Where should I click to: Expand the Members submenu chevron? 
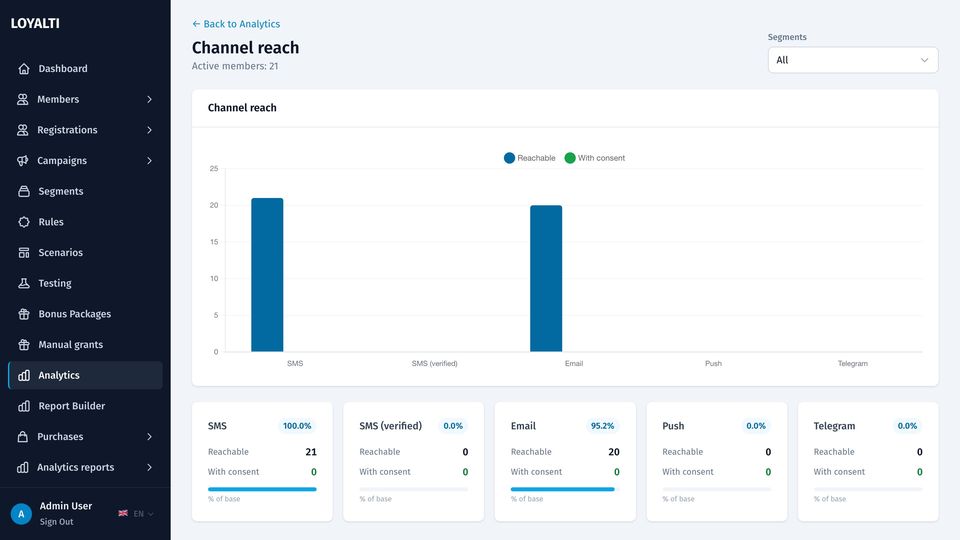pos(149,99)
